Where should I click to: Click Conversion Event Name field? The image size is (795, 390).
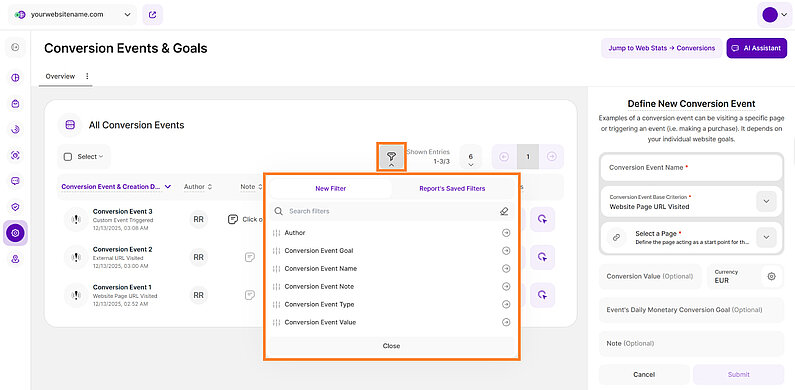coord(692,167)
